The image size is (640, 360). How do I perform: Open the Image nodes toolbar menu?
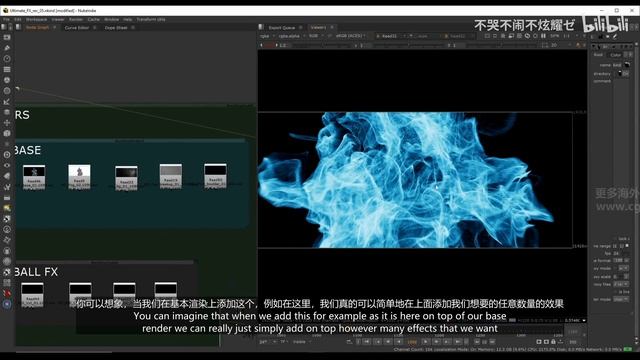click(7, 37)
